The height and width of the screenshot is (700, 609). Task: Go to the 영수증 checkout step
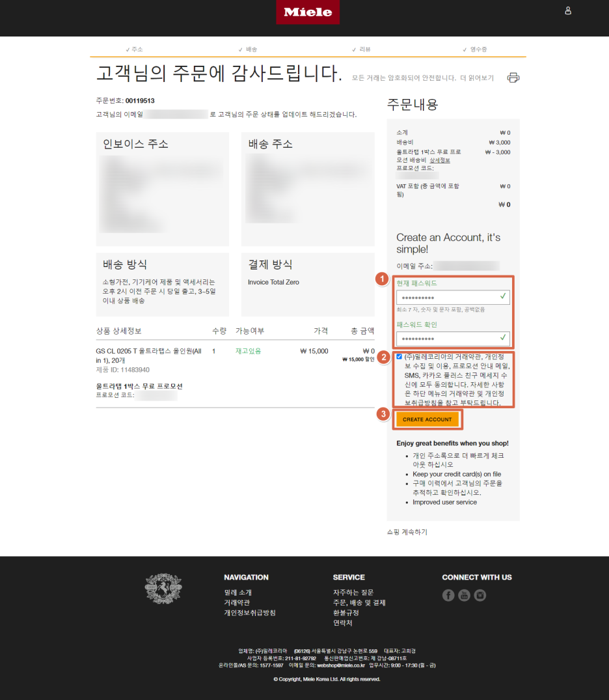pyautogui.click(x=475, y=49)
